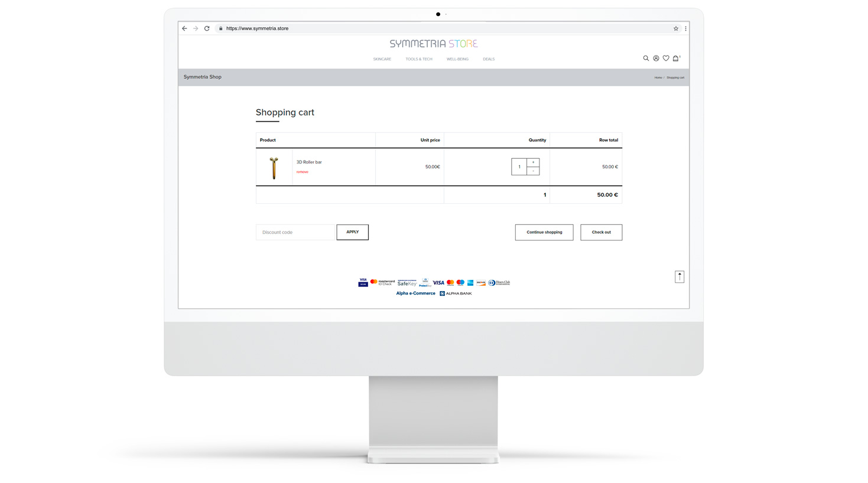This screenshot has height=483, width=868.
Task: Reload the page with the refresh icon
Action: 207,28
